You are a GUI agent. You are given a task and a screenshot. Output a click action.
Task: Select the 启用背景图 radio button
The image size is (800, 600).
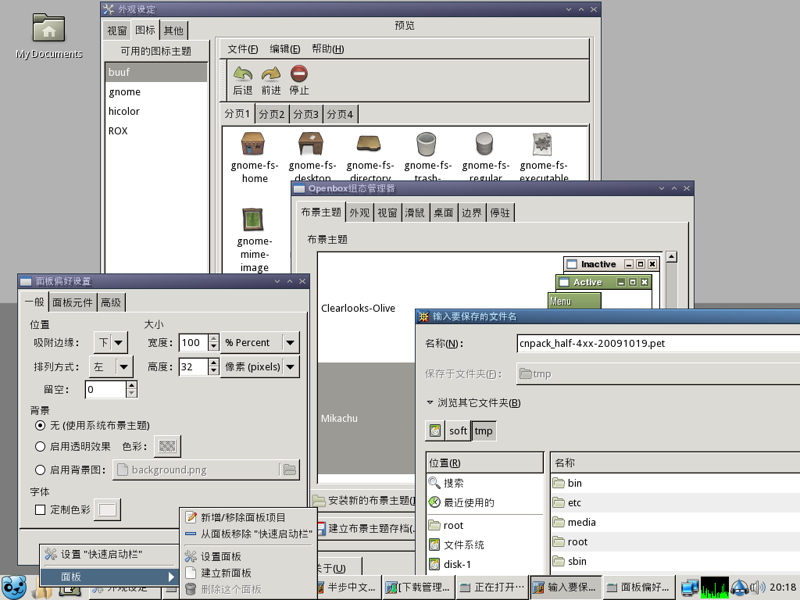pos(41,470)
